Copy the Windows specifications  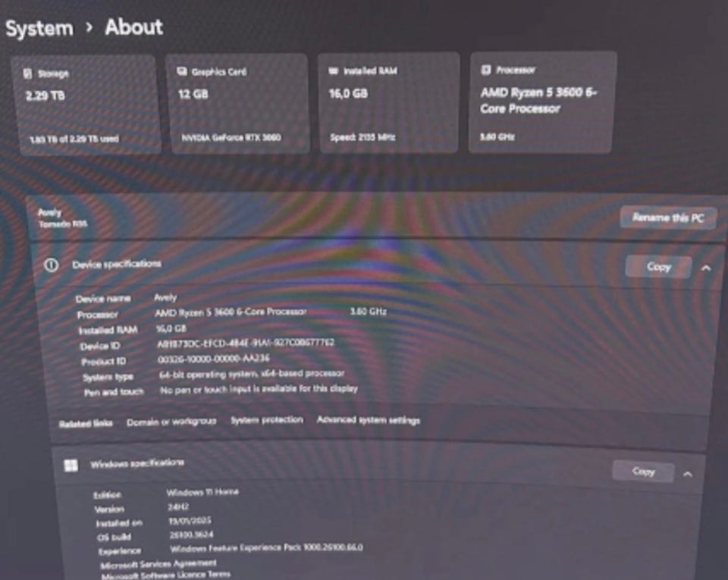(643, 472)
